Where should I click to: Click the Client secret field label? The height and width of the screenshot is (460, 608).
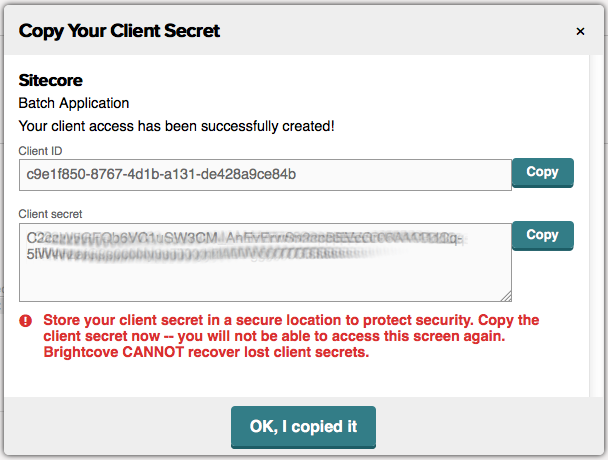(50, 213)
